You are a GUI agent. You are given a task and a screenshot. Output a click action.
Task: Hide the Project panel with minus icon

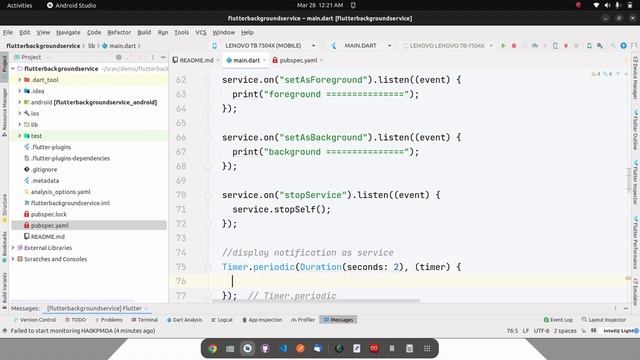click(x=163, y=57)
